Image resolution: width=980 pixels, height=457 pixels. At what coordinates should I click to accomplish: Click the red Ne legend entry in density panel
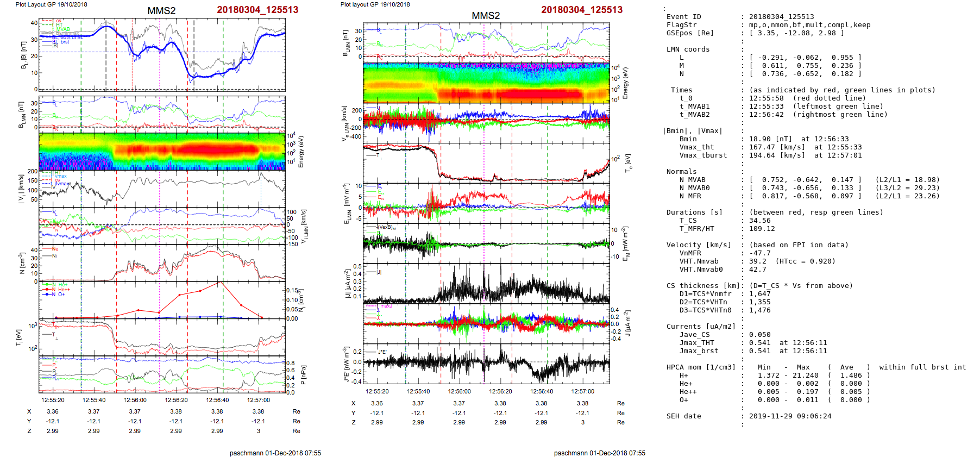55,249
